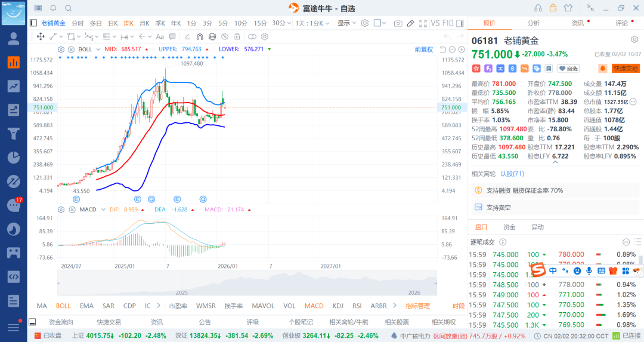Open notifications bell in title bar
The image size is (644, 342).
pyautogui.click(x=54, y=8)
